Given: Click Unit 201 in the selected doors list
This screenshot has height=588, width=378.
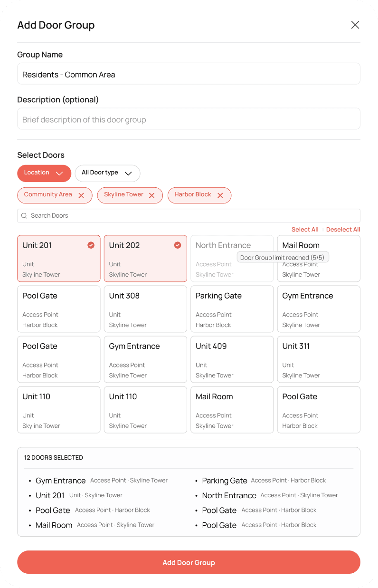Looking at the screenshot, I should (x=50, y=495).
